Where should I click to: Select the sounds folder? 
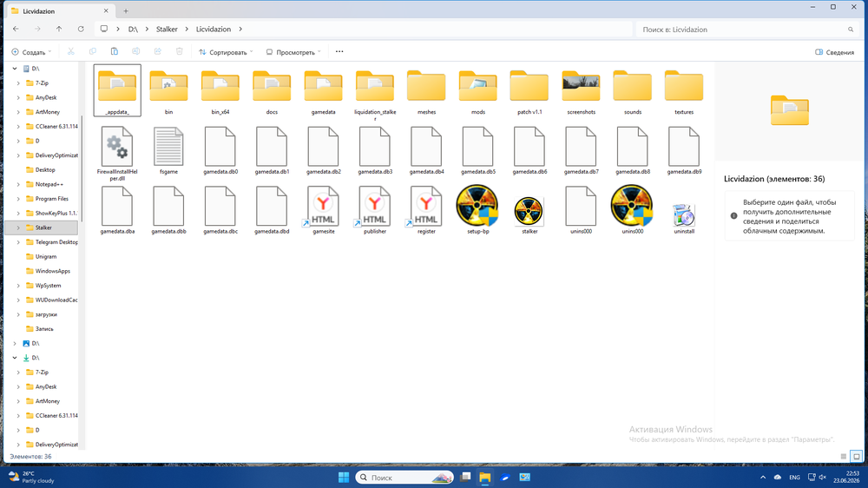pyautogui.click(x=632, y=87)
